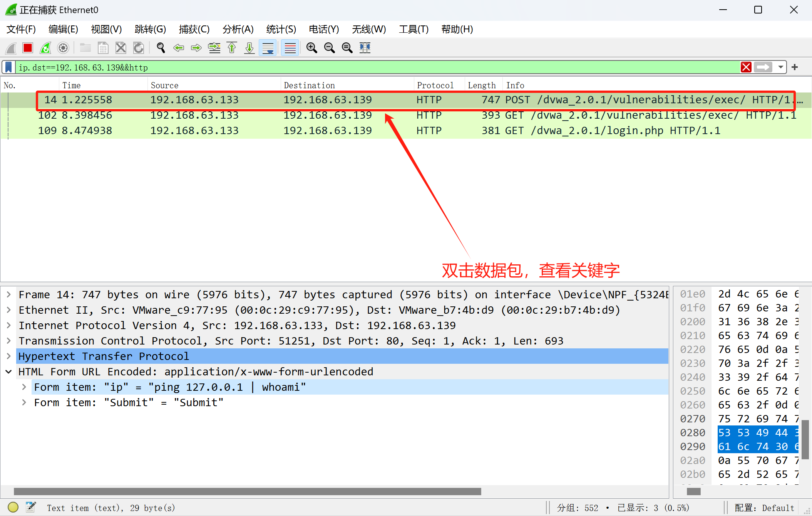
Task: Click the 配置: Default profile label
Action: tap(764, 508)
